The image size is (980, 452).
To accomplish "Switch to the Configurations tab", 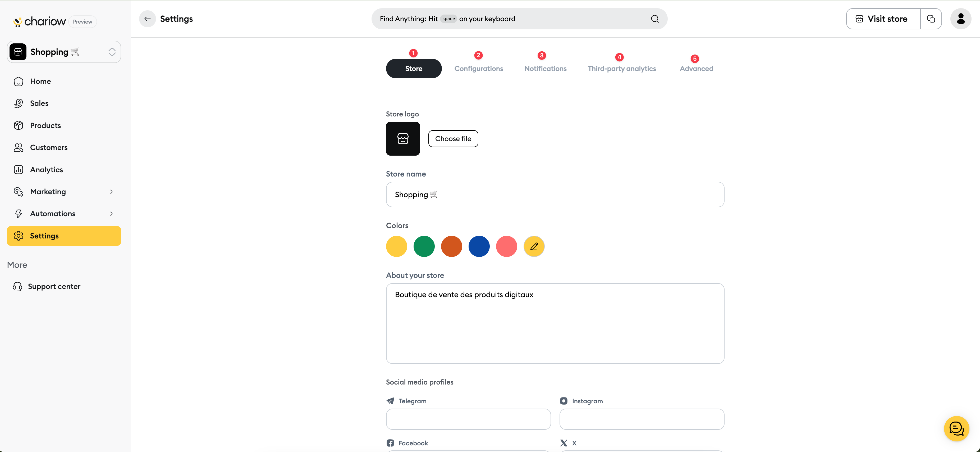I will click(x=479, y=69).
